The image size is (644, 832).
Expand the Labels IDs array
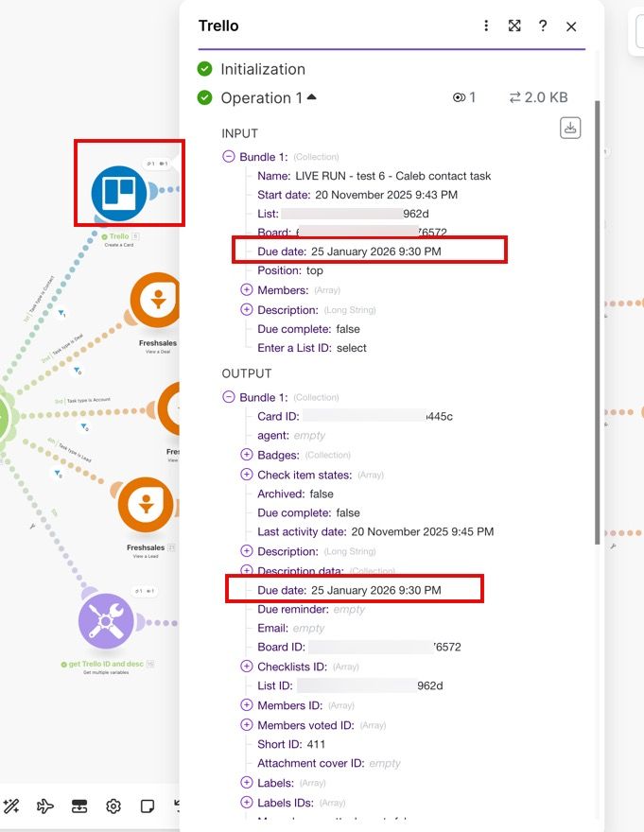[246, 802]
